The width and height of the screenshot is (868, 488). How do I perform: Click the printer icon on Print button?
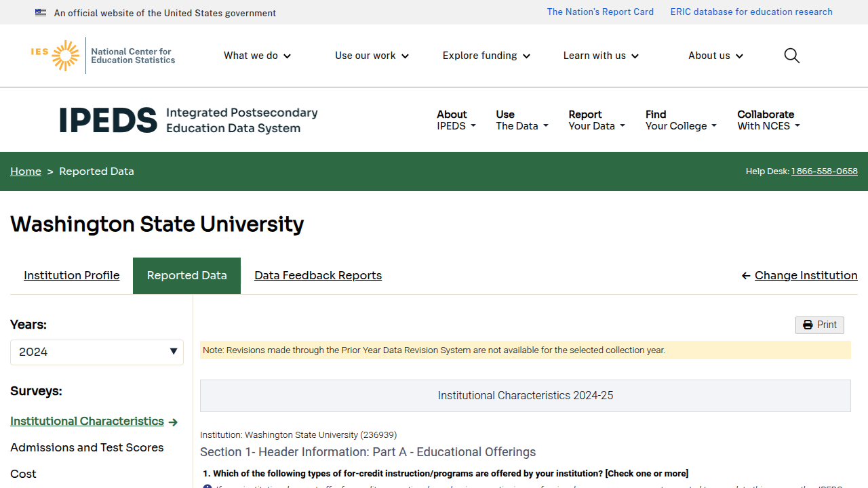click(808, 325)
